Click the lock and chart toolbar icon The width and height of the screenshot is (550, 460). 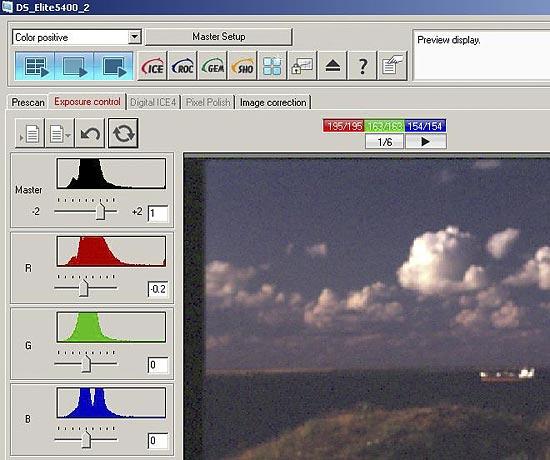point(302,66)
